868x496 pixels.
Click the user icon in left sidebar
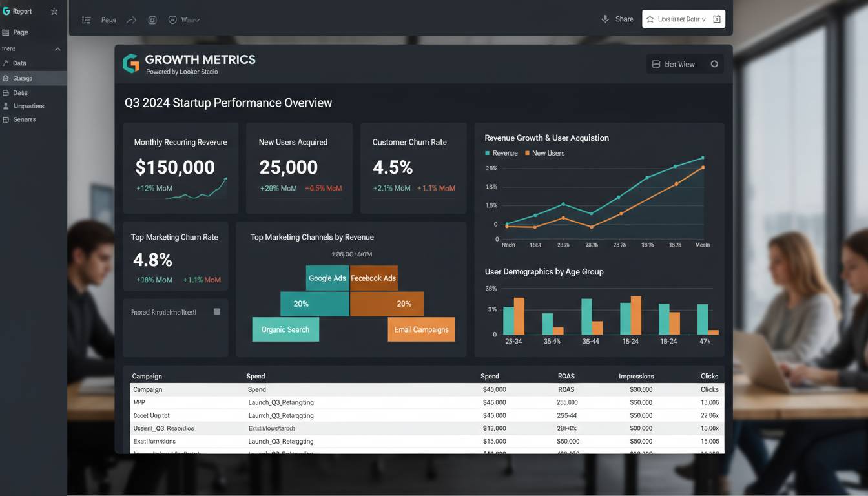coord(6,106)
